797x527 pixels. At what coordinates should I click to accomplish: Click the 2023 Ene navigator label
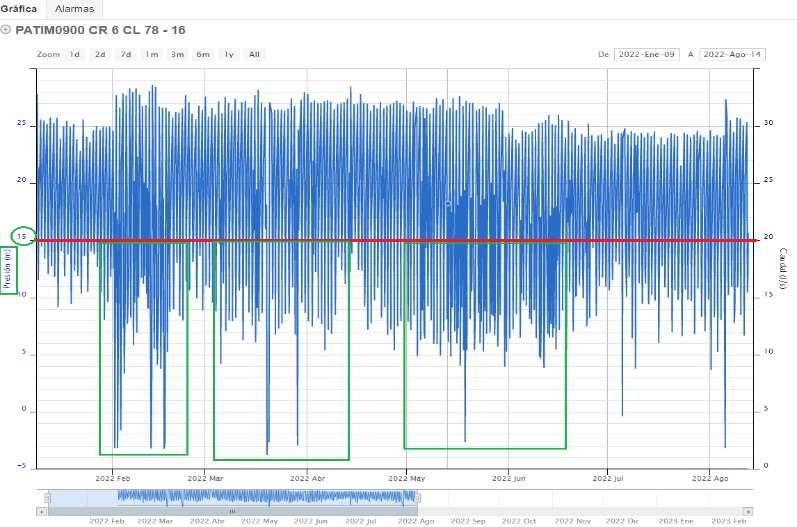[676, 521]
